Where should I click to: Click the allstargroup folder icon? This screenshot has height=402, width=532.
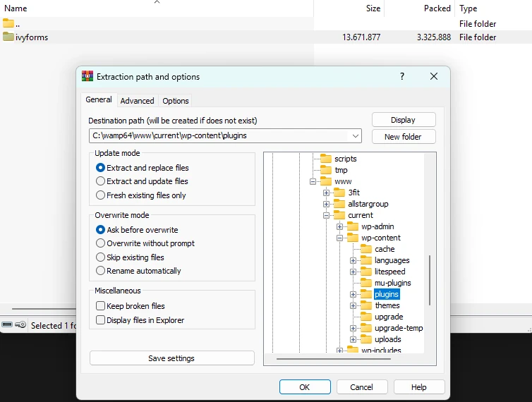339,204
